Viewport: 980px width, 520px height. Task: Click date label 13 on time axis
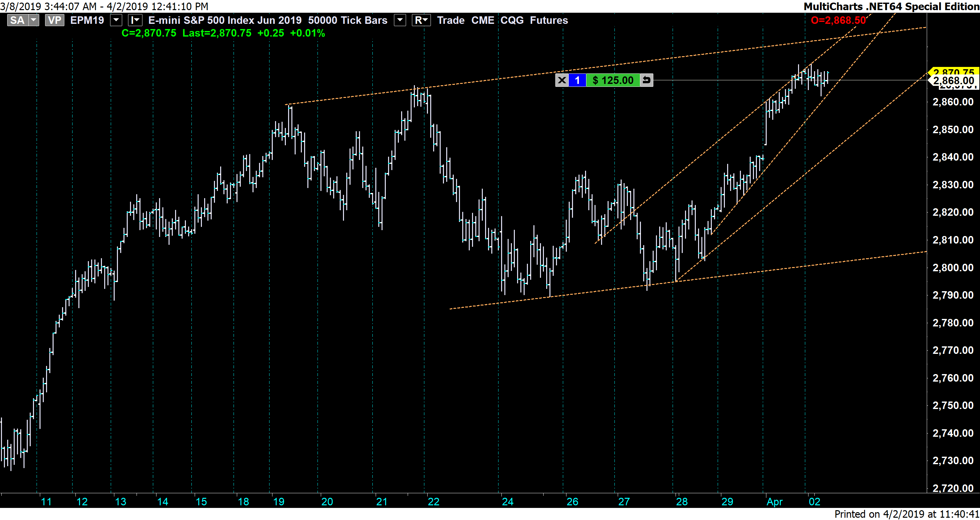pos(121,502)
